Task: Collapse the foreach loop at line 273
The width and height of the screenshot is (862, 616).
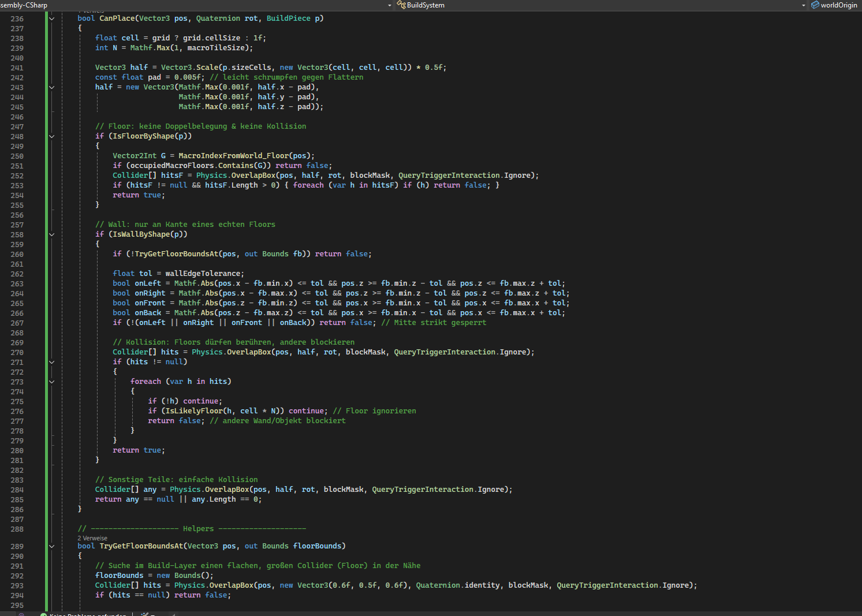Action: [x=51, y=382]
